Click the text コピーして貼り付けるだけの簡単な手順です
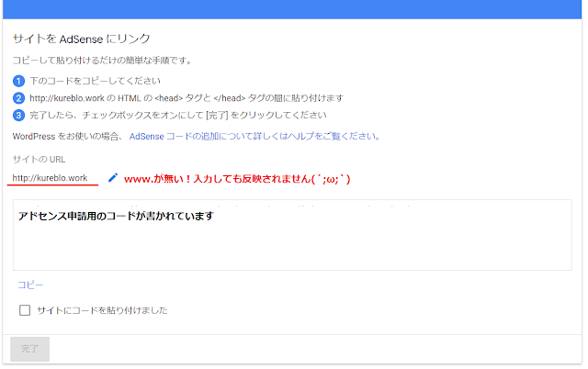Viewport: 588px width, 369px height. 102,61
